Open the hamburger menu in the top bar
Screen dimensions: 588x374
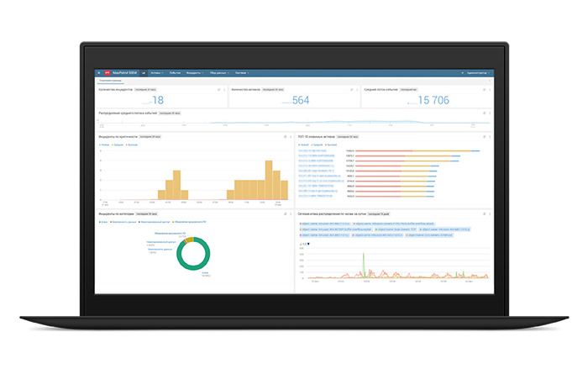click(x=99, y=73)
